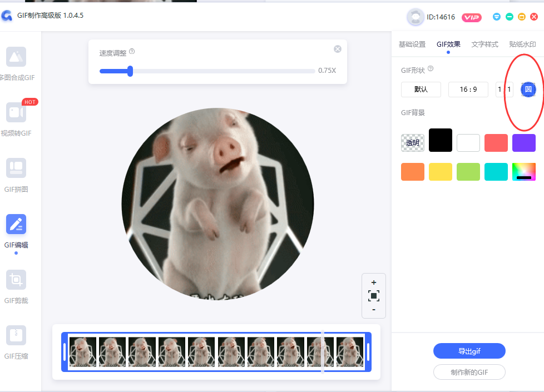The image size is (544, 392).
Task: Pick the purple background color swatch
Action: 523,143
